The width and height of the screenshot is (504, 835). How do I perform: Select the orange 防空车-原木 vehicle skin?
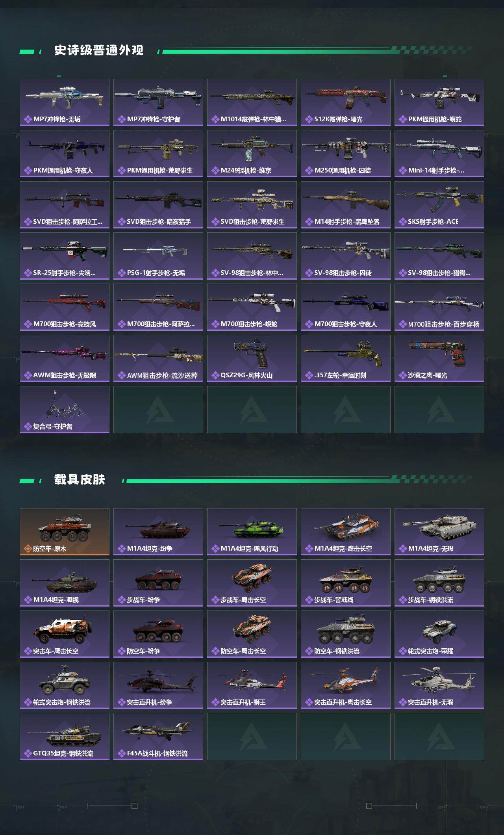pos(65,532)
